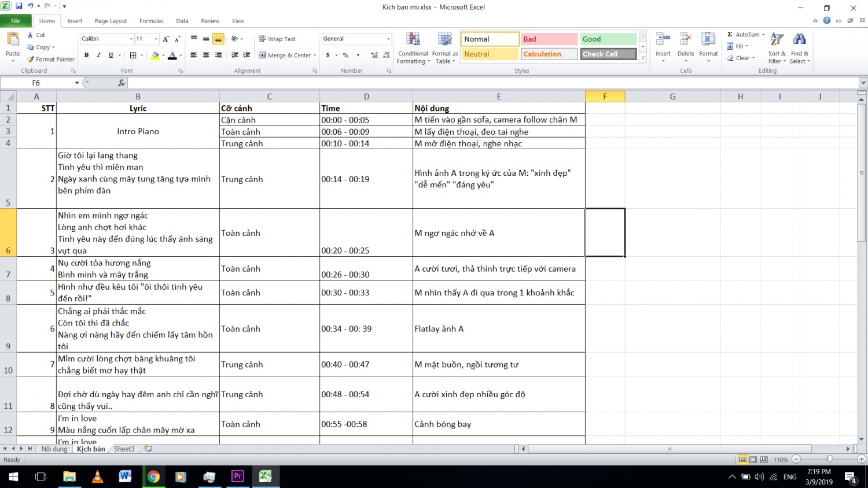Open Conditional Formatting icon
Screen dimensions: 868x488
coord(413,40)
